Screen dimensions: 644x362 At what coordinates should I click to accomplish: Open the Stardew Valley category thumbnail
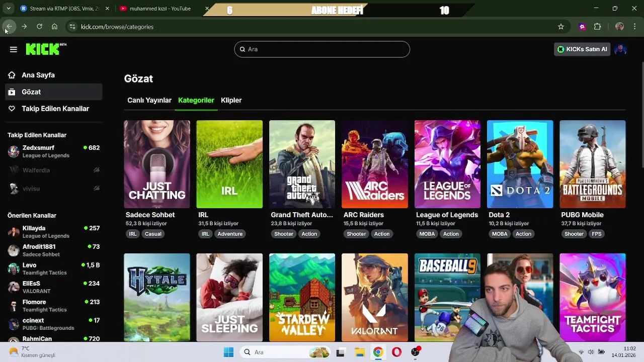[302, 297]
